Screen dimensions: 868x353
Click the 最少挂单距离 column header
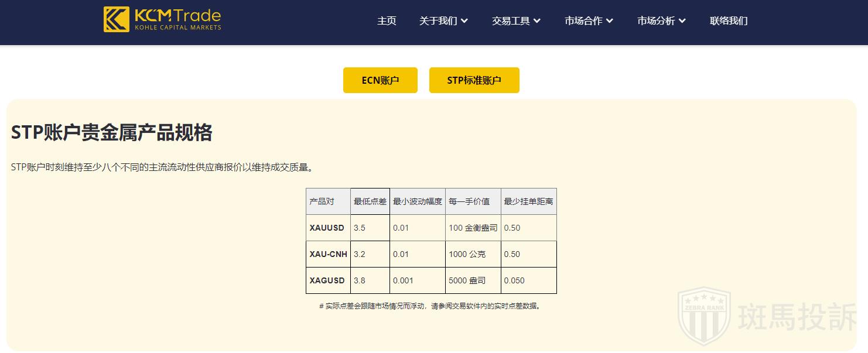coord(528,201)
